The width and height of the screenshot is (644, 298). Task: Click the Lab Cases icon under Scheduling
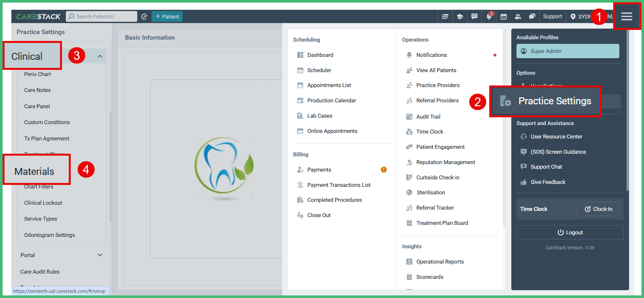point(300,115)
